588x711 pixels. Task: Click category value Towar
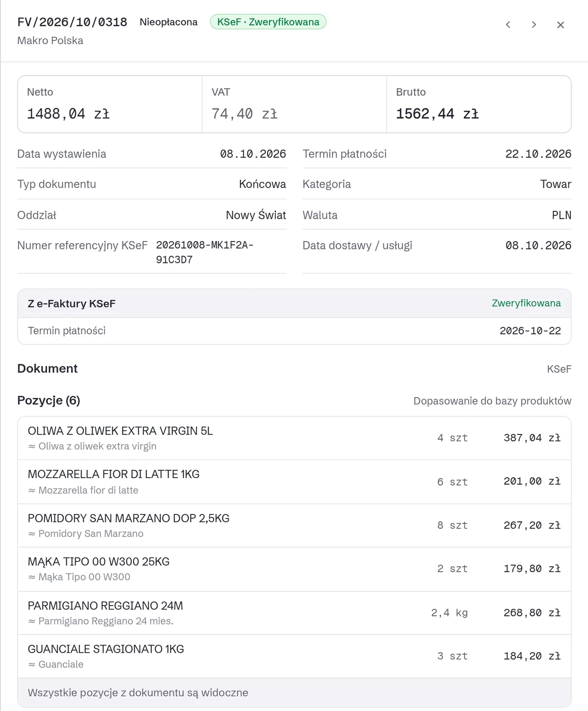(556, 184)
